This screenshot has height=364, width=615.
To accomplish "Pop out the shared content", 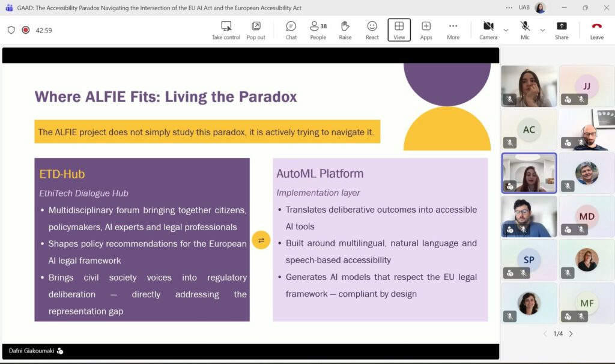I will [x=256, y=30].
